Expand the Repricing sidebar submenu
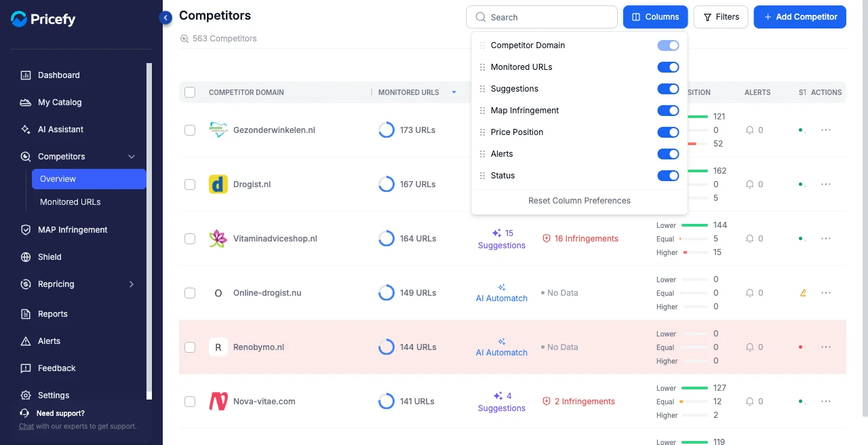Screen dimensions: 868x445 point(132,284)
